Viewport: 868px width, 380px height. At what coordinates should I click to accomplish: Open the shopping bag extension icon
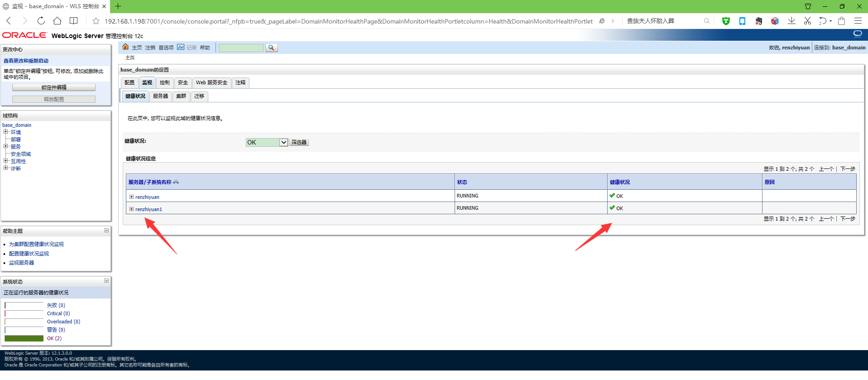click(842, 21)
